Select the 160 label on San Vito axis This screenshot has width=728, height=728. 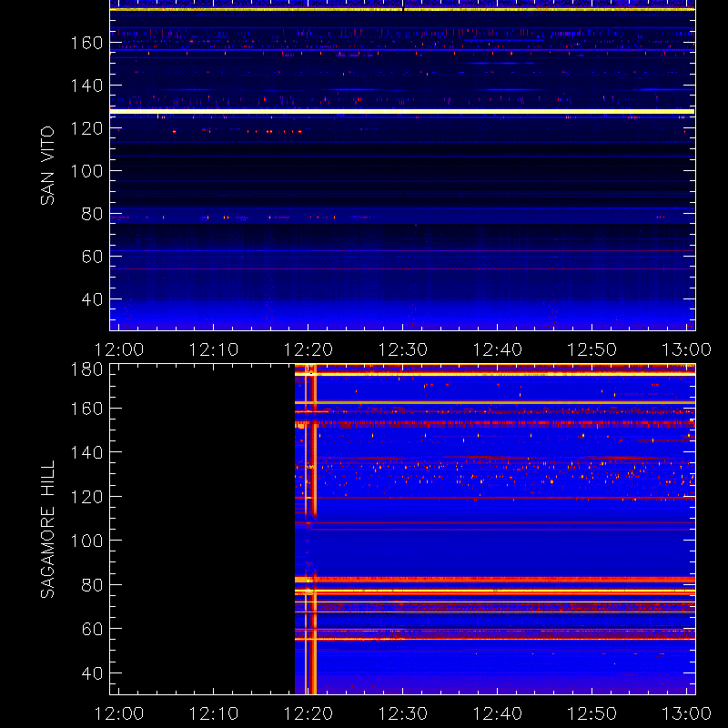[86, 43]
